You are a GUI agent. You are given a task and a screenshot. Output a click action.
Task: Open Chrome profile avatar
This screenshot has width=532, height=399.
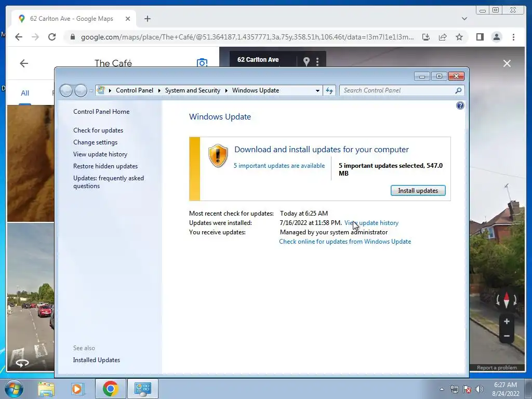coord(496,37)
